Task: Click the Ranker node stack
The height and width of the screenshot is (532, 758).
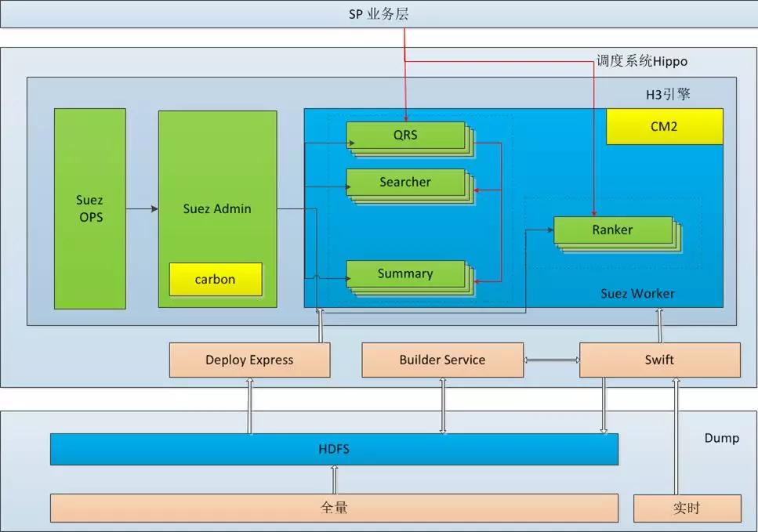Action: click(x=618, y=233)
